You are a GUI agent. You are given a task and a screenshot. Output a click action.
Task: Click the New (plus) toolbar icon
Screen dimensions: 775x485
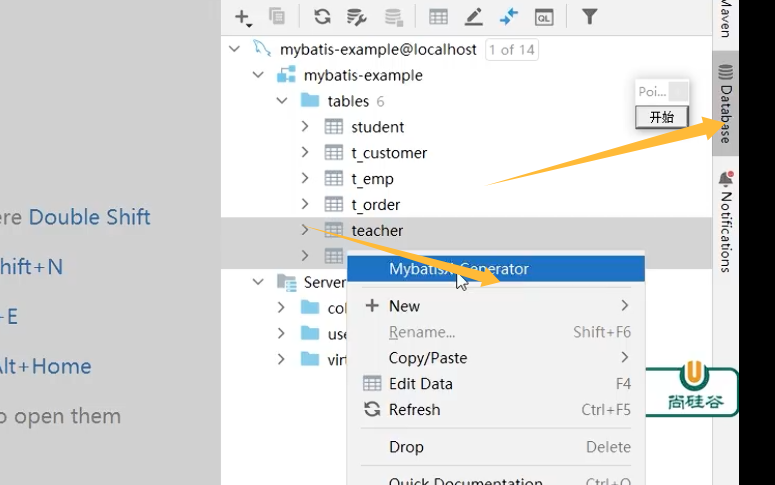(242, 17)
